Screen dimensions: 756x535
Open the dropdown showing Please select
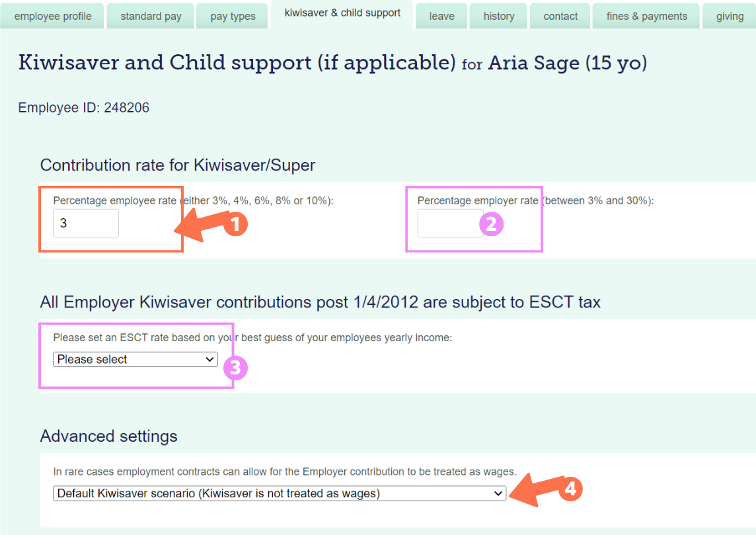point(135,359)
